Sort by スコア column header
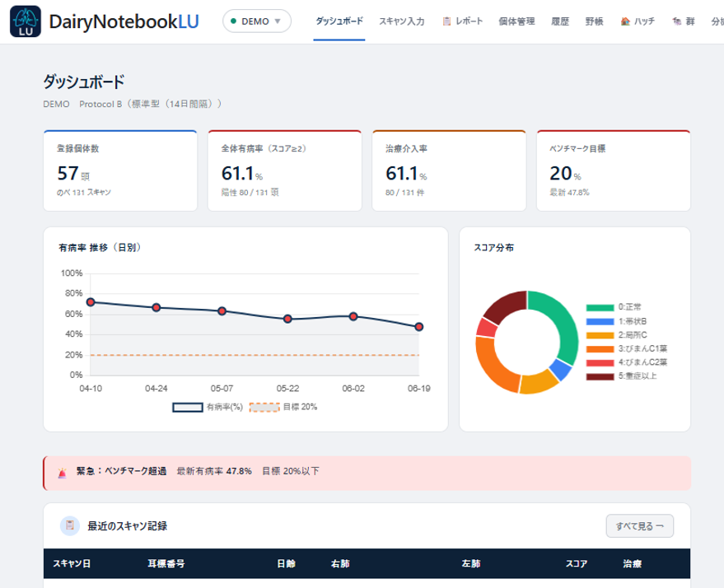Viewport: 724px width, 588px height. click(577, 563)
